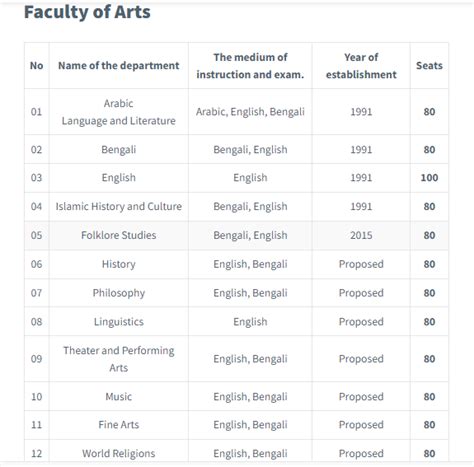The width and height of the screenshot is (474, 467).
Task: Click Islamic History and Culture entry
Action: pos(119,206)
